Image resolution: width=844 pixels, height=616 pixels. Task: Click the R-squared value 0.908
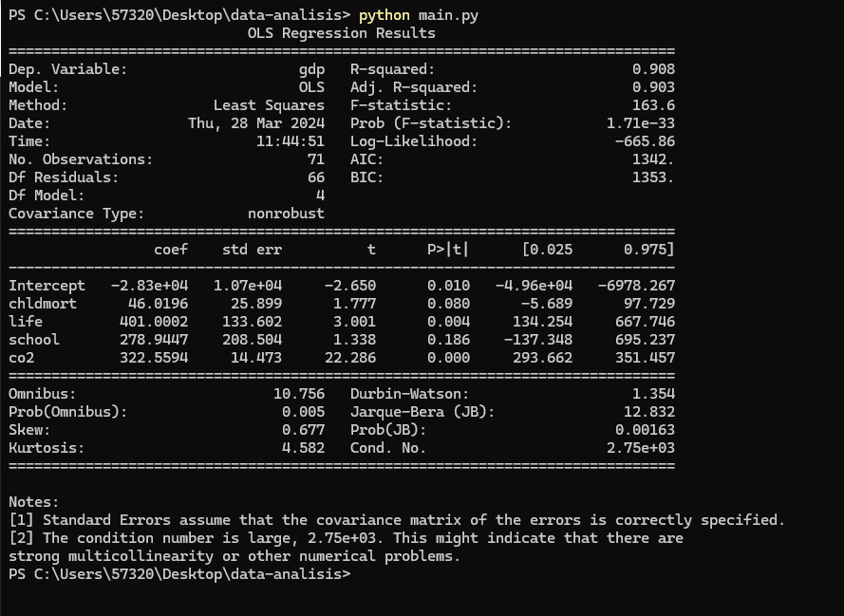click(x=653, y=69)
